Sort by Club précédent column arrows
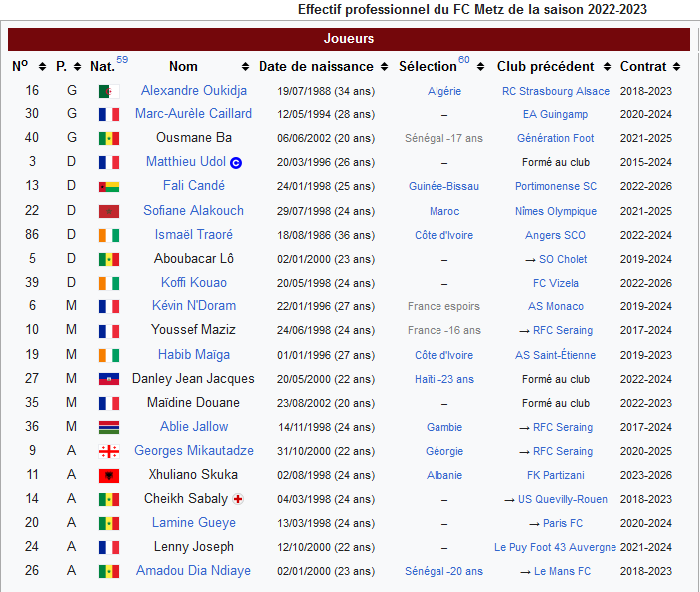 click(x=607, y=67)
